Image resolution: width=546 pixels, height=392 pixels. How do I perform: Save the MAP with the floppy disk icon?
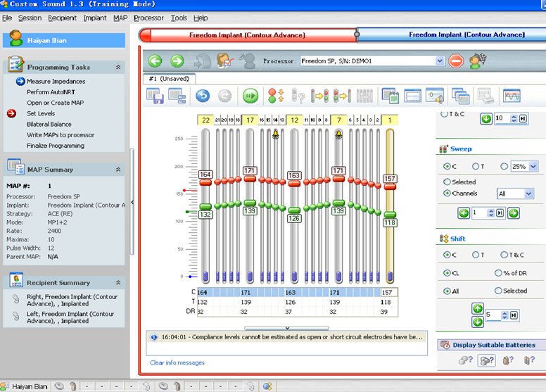click(x=155, y=96)
